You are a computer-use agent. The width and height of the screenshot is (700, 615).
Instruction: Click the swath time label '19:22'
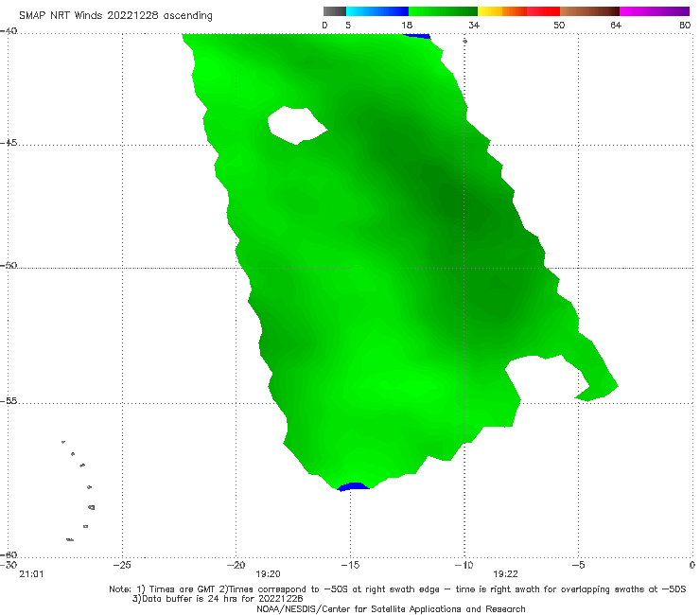(505, 574)
